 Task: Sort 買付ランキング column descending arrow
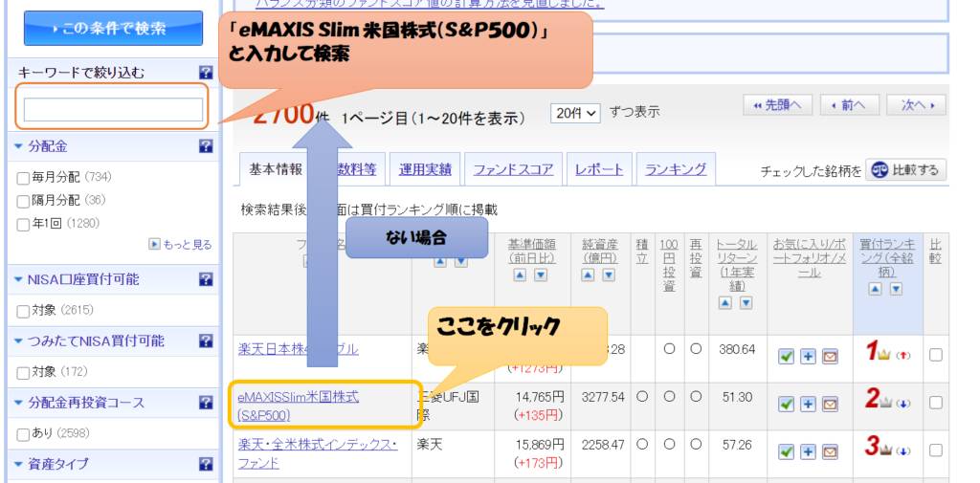pyautogui.click(x=896, y=289)
